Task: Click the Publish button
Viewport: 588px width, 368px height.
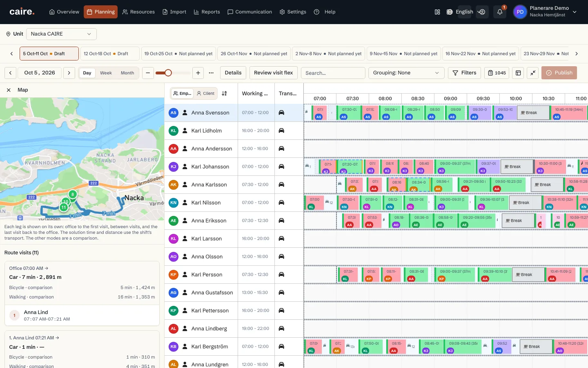Action: [x=559, y=73]
